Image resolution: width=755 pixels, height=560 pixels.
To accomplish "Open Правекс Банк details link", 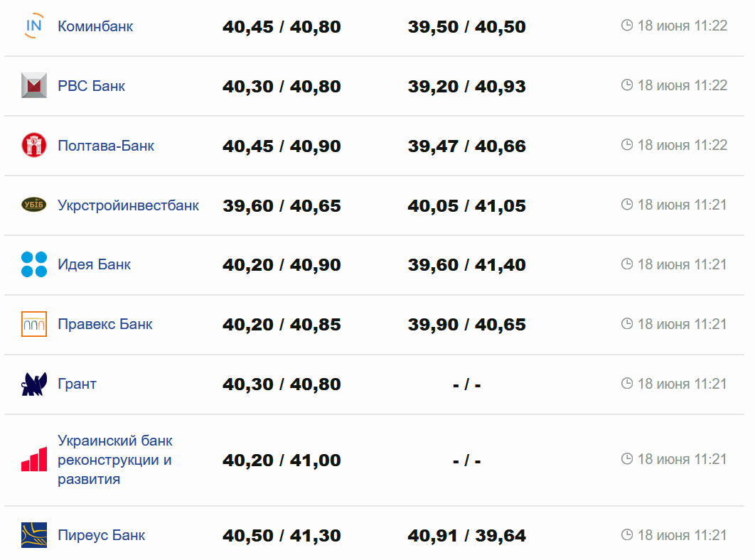I will click(105, 324).
